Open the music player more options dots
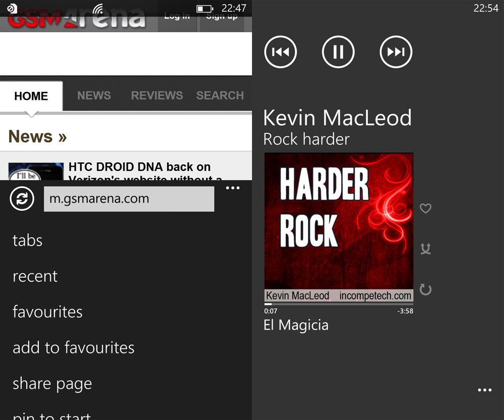This screenshot has height=420, width=504. [x=485, y=390]
